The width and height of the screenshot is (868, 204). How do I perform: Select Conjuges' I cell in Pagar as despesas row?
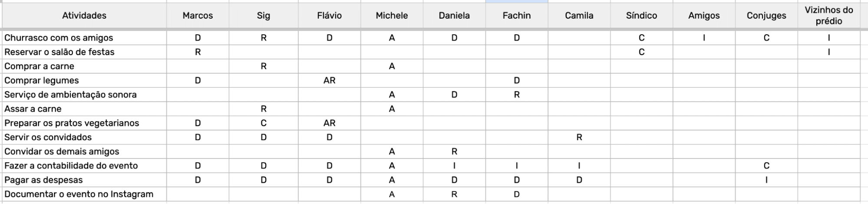tap(766, 180)
